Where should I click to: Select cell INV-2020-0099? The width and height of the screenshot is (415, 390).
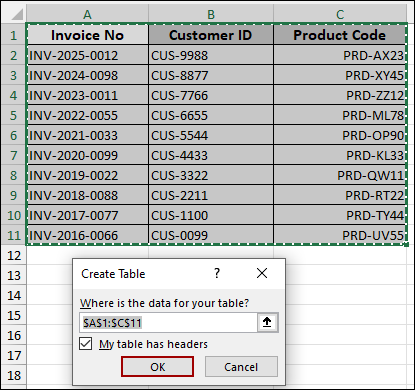pyautogui.click(x=87, y=155)
